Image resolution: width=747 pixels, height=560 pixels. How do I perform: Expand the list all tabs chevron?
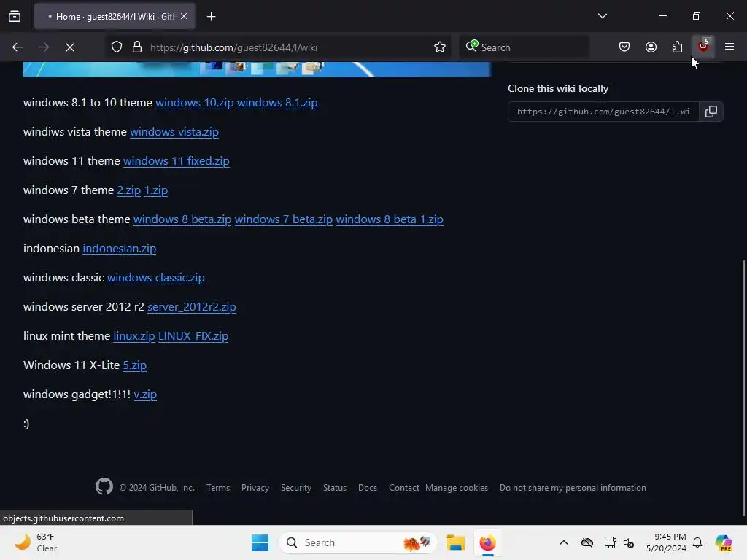click(x=602, y=16)
